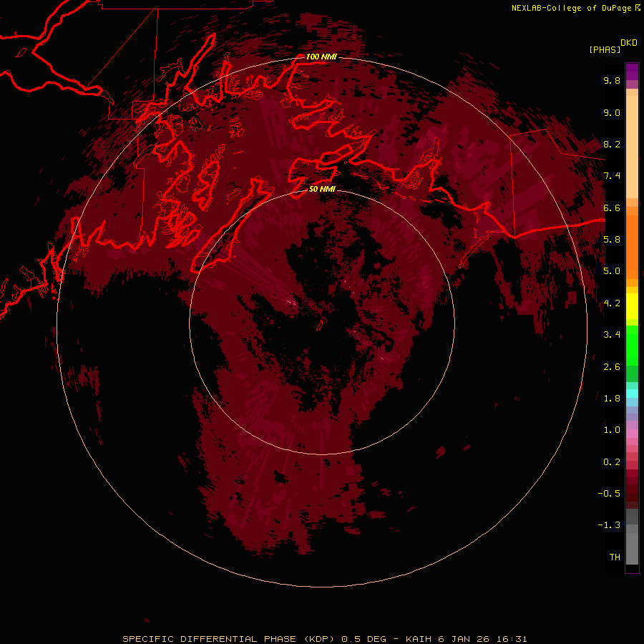Click the 0.5 DEG elevation text

pos(364,639)
